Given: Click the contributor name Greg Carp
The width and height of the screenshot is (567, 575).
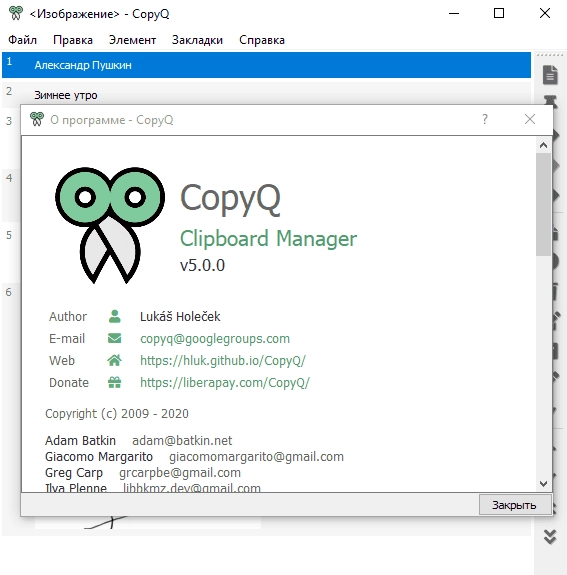Looking at the screenshot, I should coord(74,473).
